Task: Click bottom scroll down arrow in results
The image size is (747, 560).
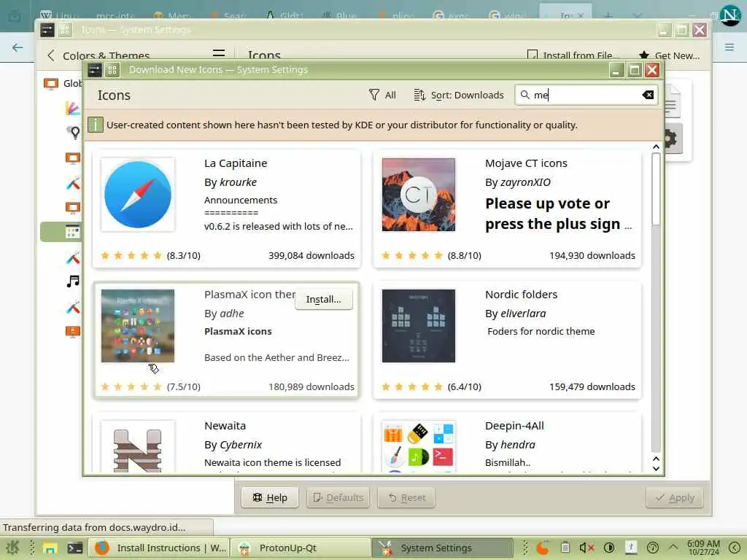Action: [656, 469]
